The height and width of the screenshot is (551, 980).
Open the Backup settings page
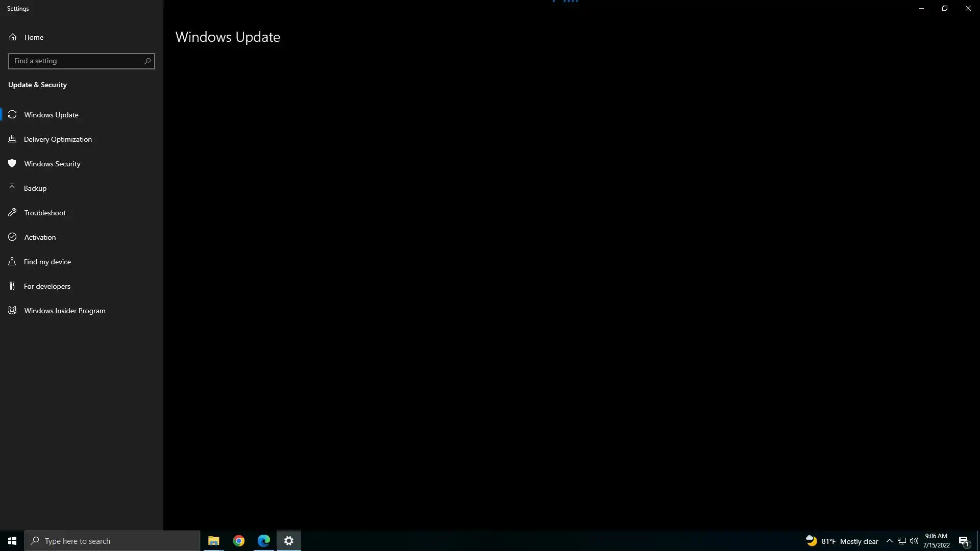pos(35,188)
